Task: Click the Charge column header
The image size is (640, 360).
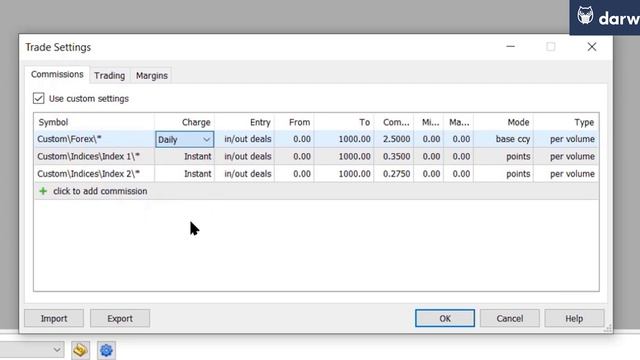Action: coord(184,122)
